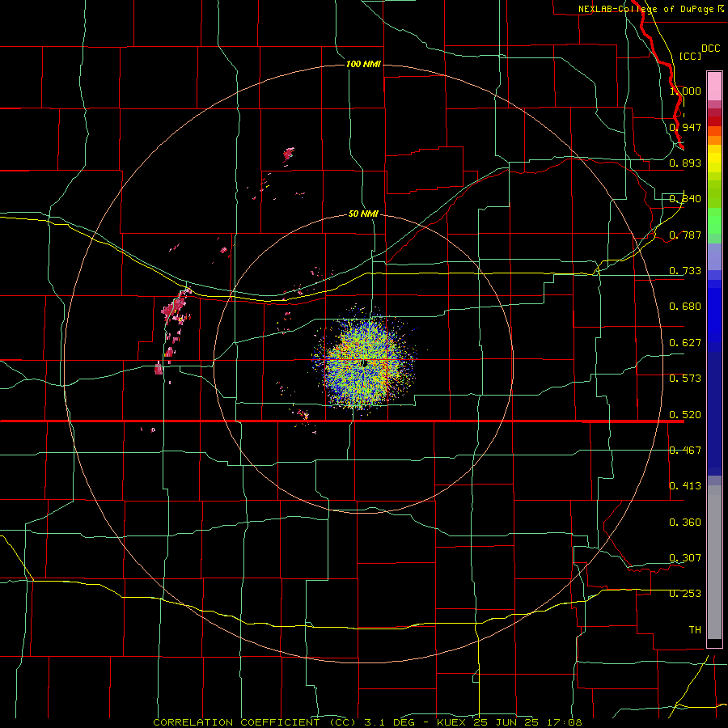Viewport: 728px width, 728px height.
Task: Click the 100 NMI range ring label
Action: click(x=363, y=64)
